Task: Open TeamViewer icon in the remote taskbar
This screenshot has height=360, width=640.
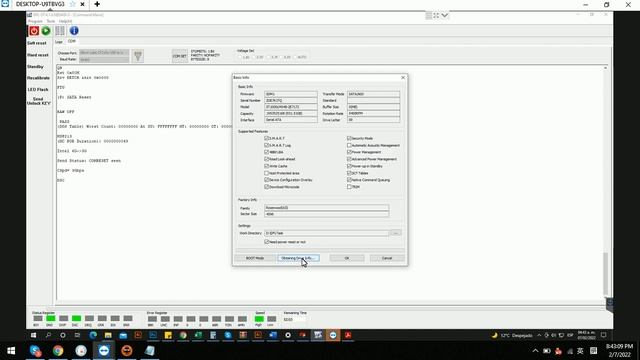Action: pyautogui.click(x=333, y=335)
